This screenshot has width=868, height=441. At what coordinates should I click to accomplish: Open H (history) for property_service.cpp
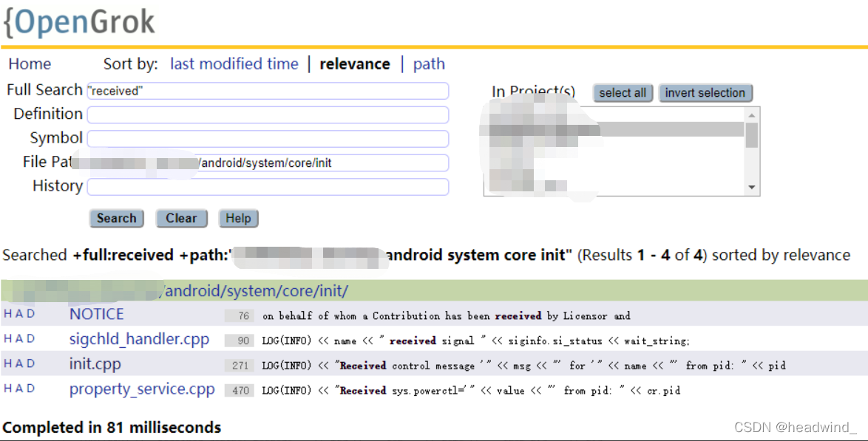coord(7,389)
